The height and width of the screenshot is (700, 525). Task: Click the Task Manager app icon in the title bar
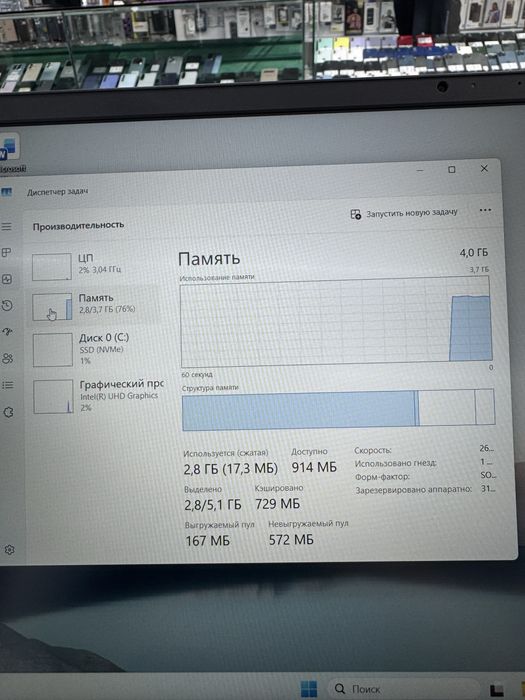click(6, 192)
